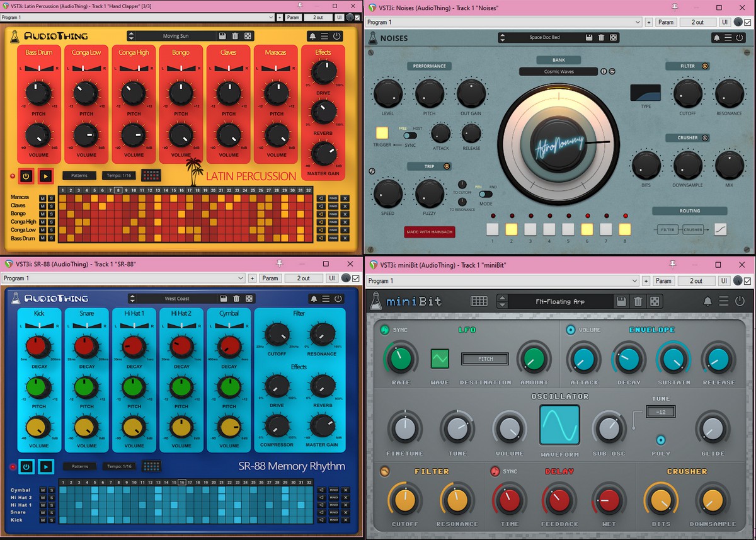This screenshot has height=540, width=756.
Task: Clear the Maracas row in Latin Percussion
Action: [x=345, y=198]
